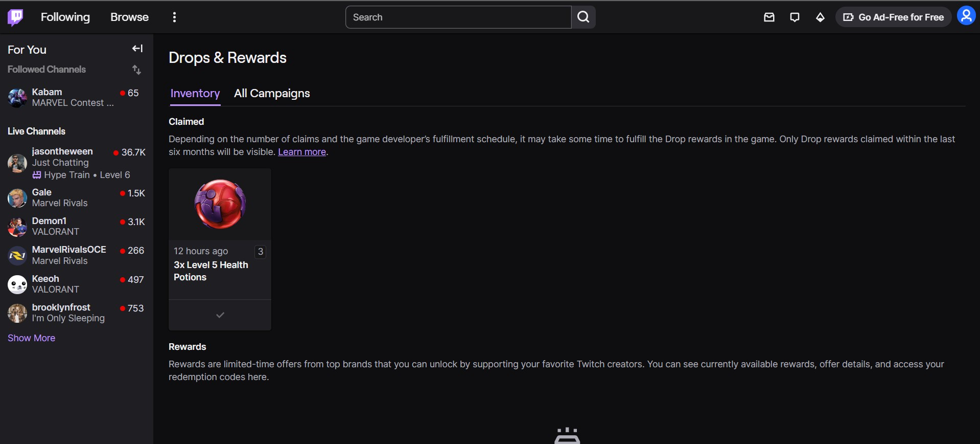Click Kabam channel avatar

17,97
